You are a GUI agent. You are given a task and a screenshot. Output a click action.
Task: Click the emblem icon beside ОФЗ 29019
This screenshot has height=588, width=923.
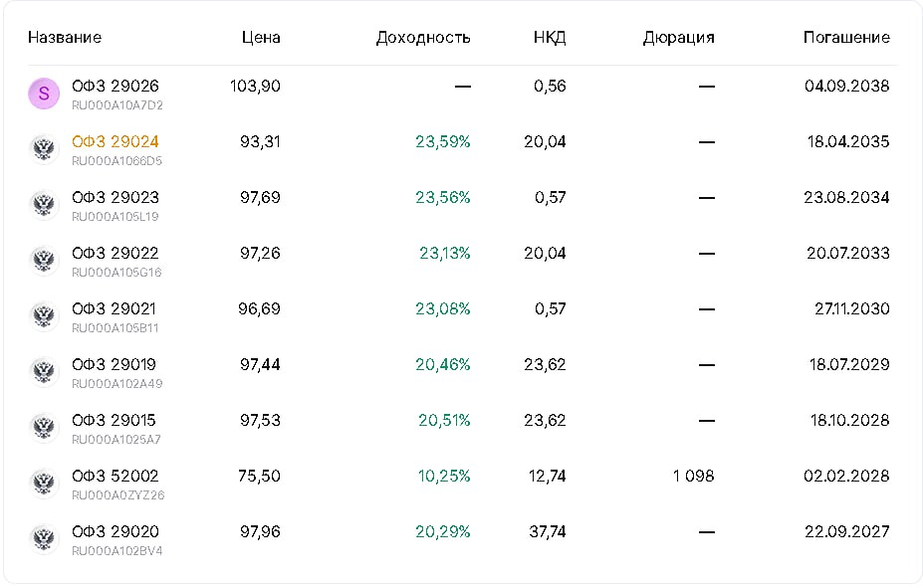click(x=44, y=372)
